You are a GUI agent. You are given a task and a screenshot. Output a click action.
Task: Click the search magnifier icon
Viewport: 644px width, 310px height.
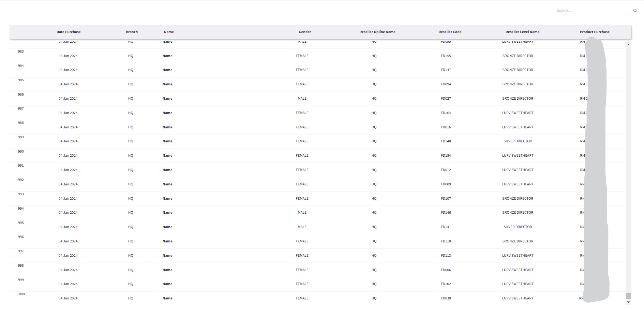pos(635,11)
